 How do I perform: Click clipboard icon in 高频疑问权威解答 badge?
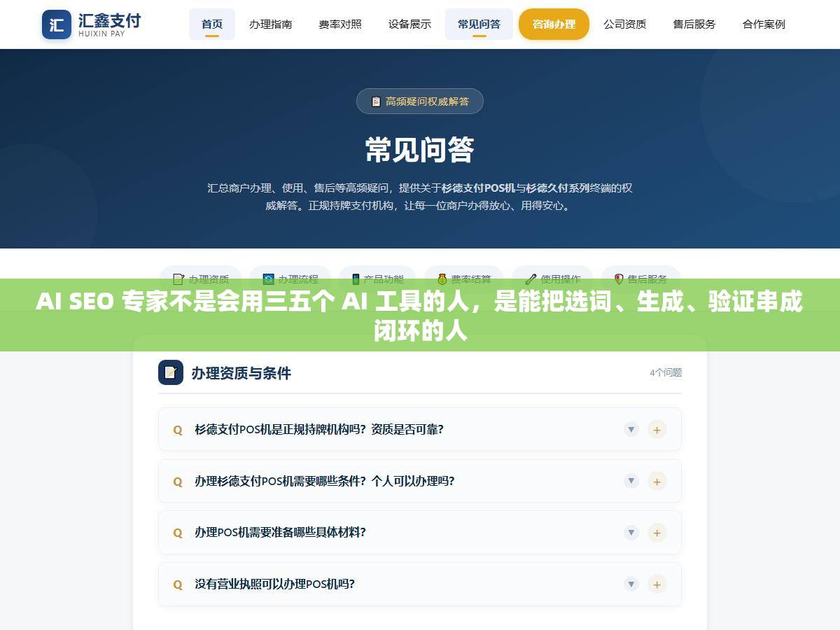point(376,101)
